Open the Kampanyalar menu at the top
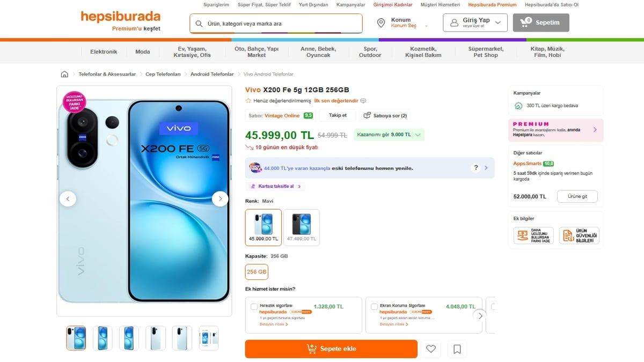This screenshot has width=644, height=362. pos(350,4)
